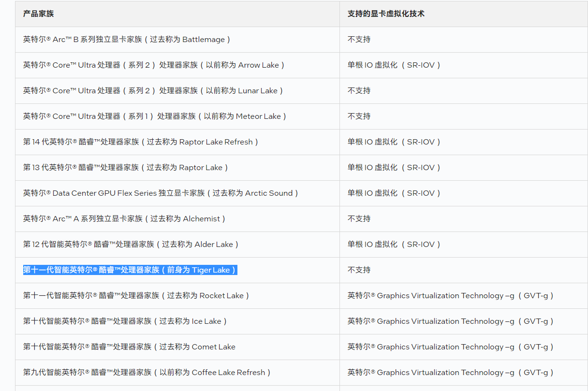
Task: Click SR-IOV cell in the Arrow Lake row
Action: pos(395,65)
